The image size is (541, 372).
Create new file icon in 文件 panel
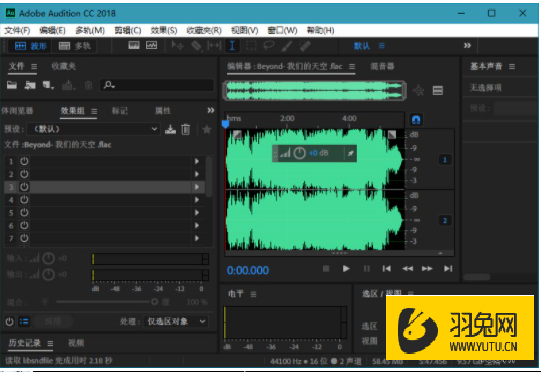tap(48, 85)
